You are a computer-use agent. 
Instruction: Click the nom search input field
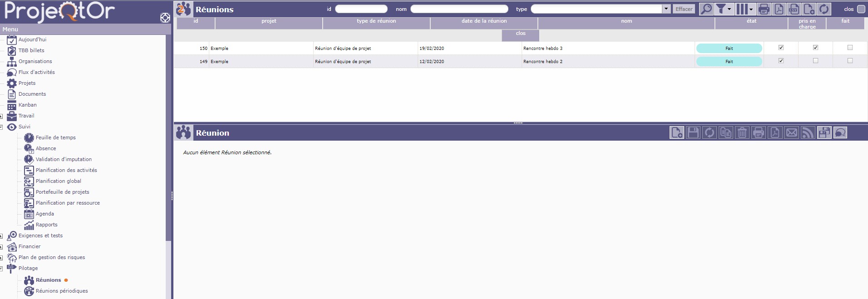click(x=459, y=9)
